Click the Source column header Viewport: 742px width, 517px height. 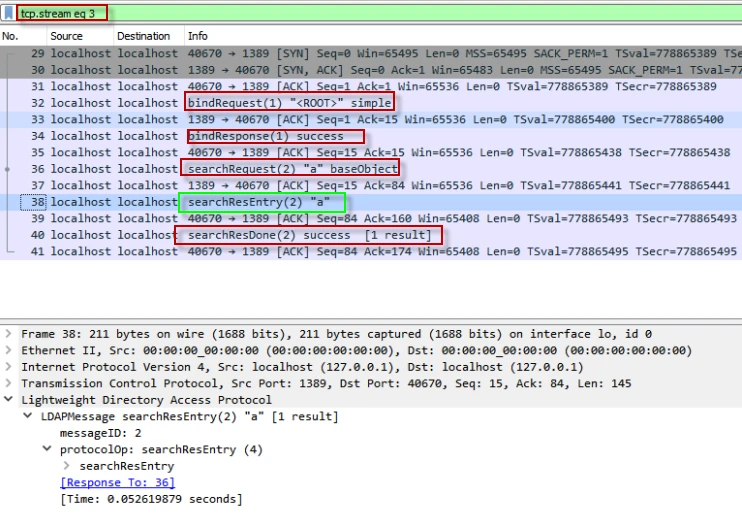click(x=66, y=36)
